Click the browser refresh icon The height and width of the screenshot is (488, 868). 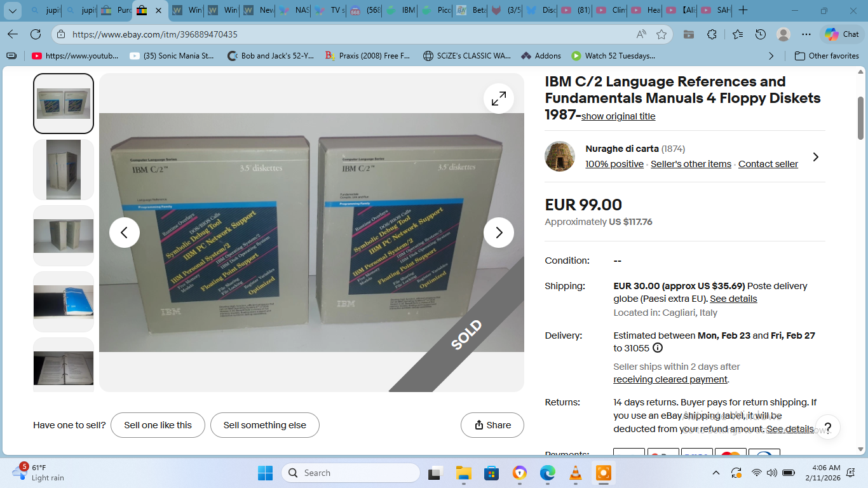click(36, 34)
